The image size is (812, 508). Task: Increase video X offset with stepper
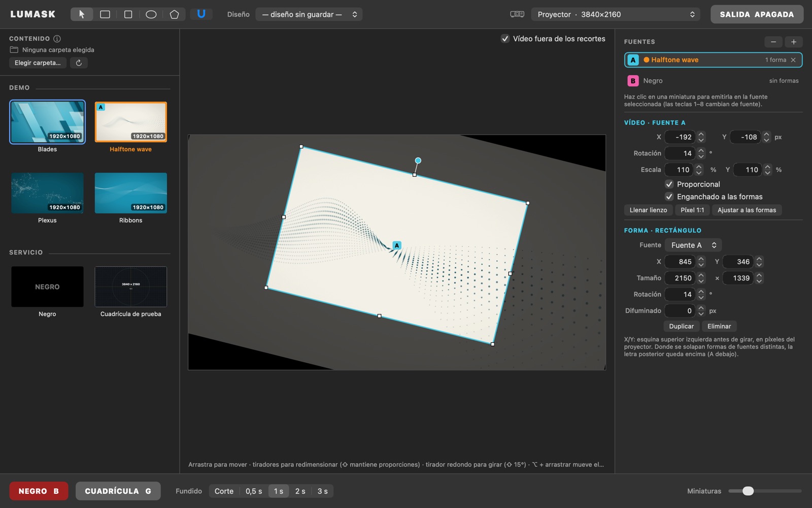[701, 134]
